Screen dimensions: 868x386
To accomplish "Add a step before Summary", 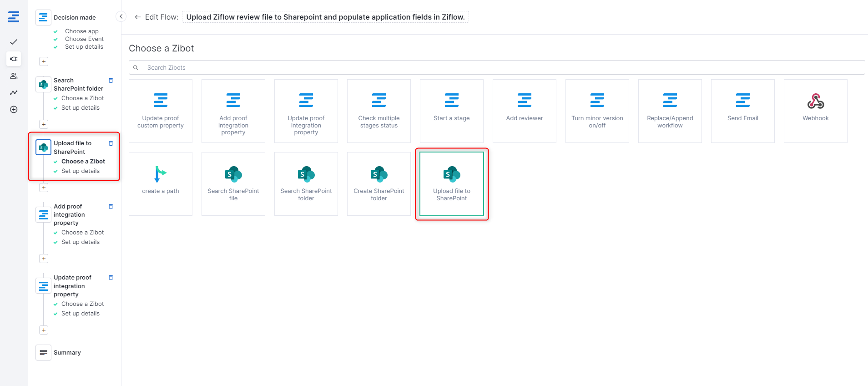I will 44,330.
